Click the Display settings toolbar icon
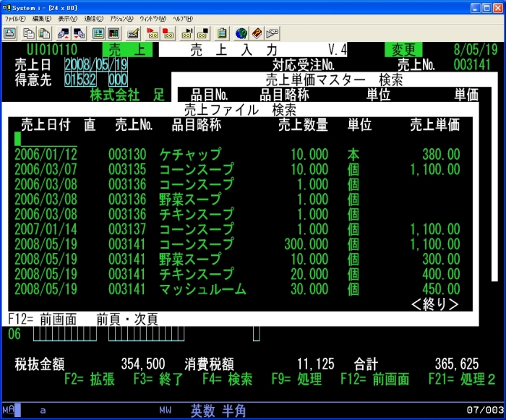 (98, 33)
